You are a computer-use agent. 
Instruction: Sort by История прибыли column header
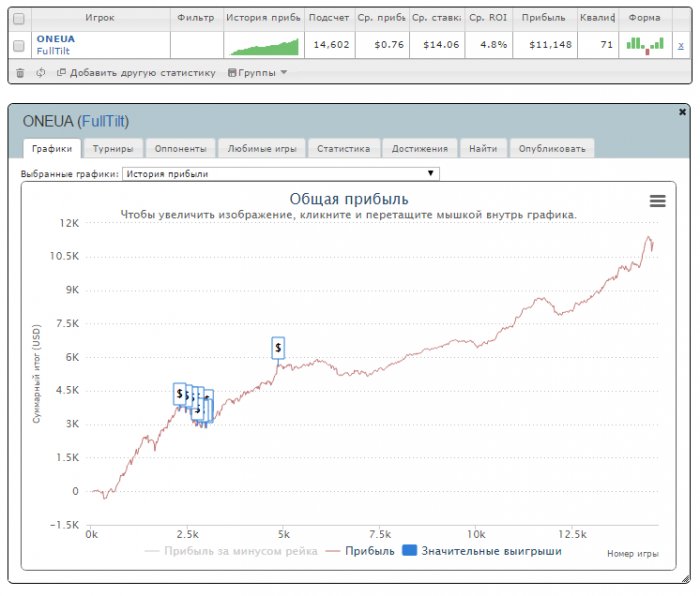pos(263,18)
